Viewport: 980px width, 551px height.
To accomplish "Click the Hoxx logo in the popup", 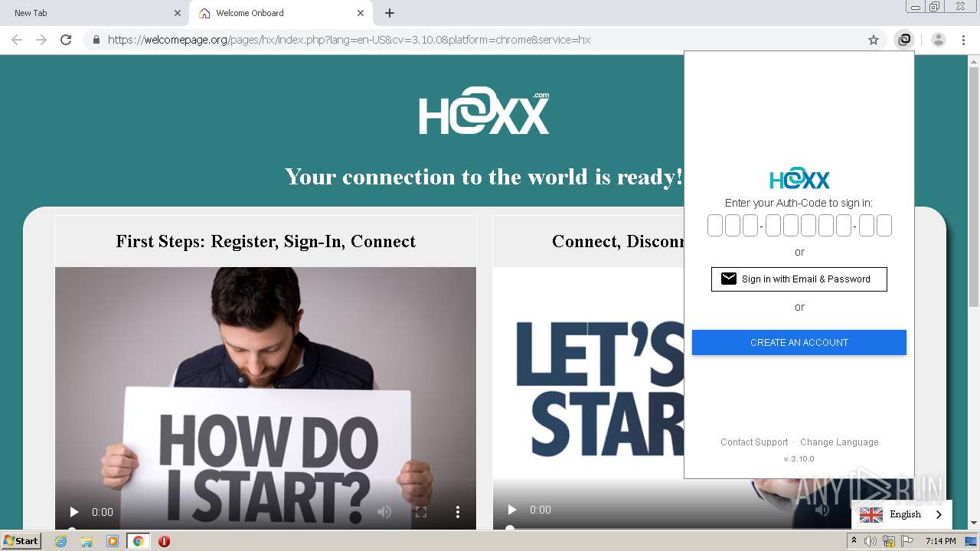I will point(799,178).
